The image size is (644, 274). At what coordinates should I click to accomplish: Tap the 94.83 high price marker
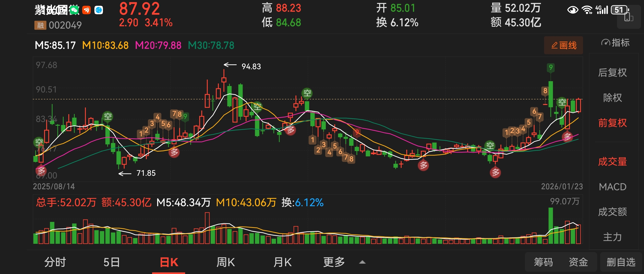point(251,66)
